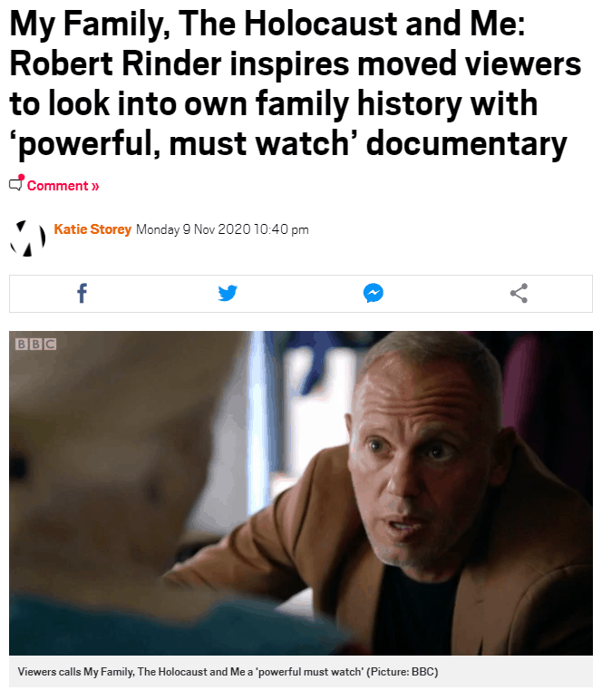View Katie Storey's author page
The image size is (602, 700).
click(92, 229)
